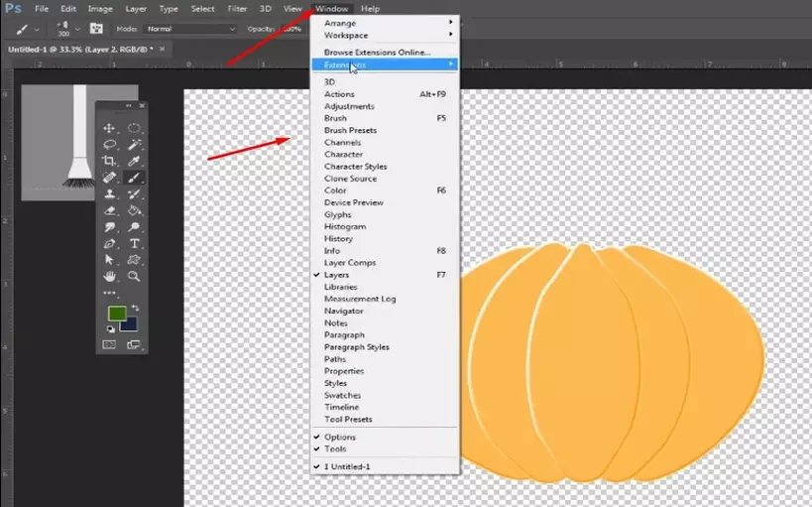Viewport: 812px width, 507px height.
Task: Toggle Quick Mask mode
Action: (109, 344)
